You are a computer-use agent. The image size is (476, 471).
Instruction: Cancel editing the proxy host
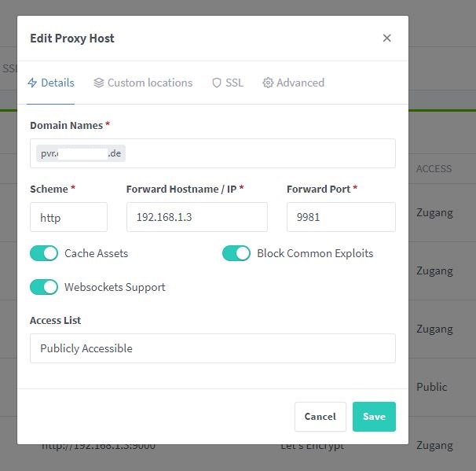tap(320, 417)
